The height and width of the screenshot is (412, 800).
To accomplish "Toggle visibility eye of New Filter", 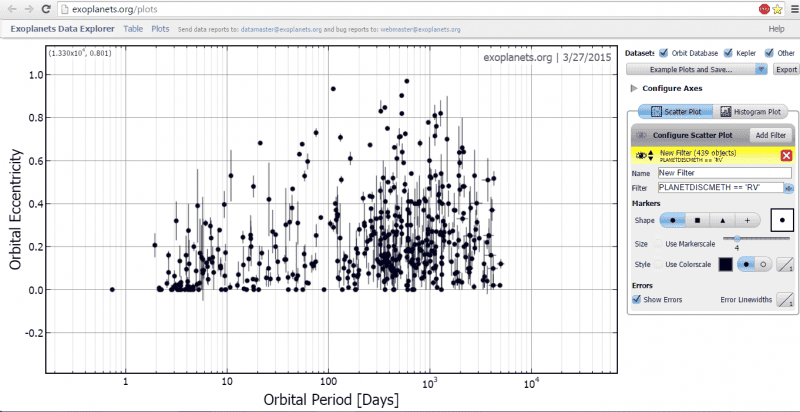I will click(x=639, y=155).
